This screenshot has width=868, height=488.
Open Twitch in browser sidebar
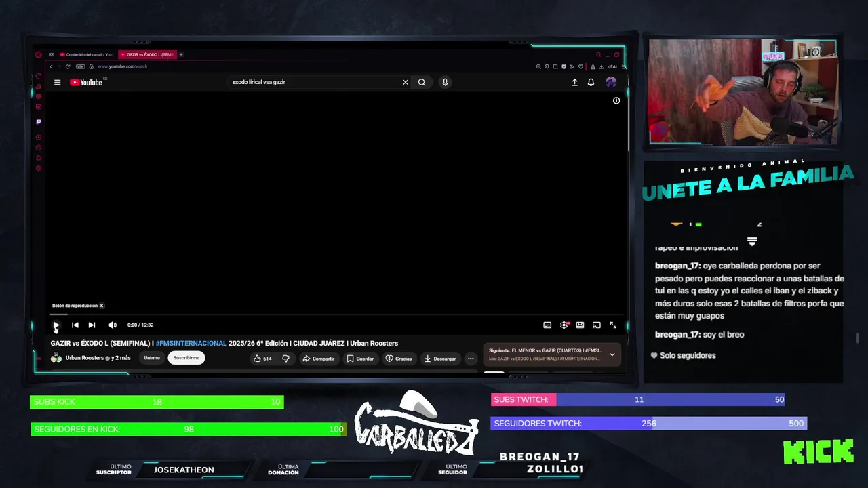coord(39,122)
